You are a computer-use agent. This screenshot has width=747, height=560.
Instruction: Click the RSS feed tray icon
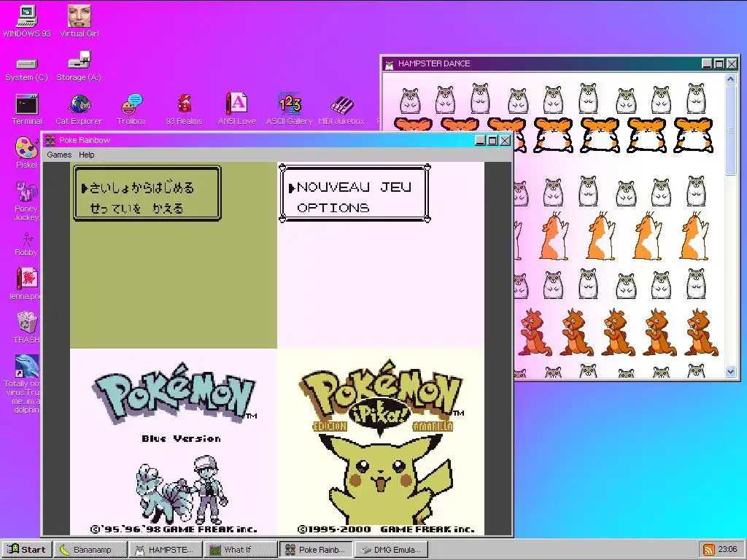tap(709, 550)
